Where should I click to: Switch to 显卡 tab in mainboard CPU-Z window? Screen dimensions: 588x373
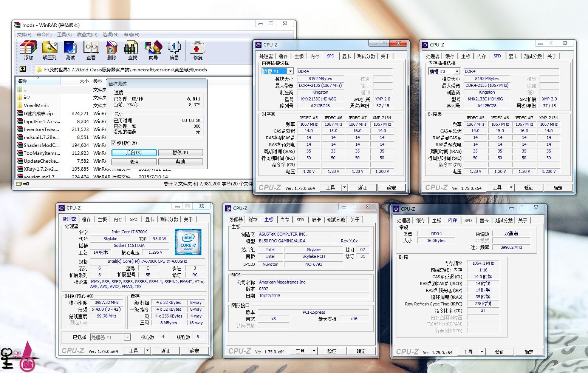click(316, 220)
